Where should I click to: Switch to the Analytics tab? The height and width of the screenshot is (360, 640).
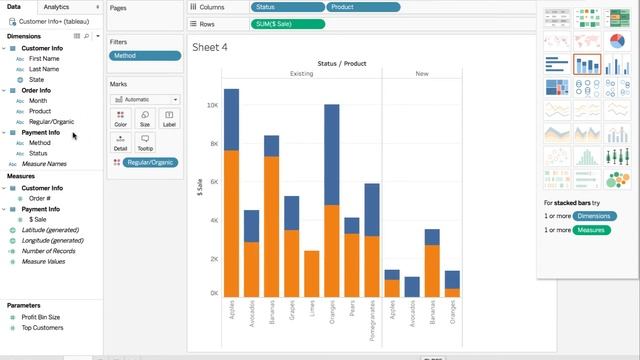click(x=56, y=7)
